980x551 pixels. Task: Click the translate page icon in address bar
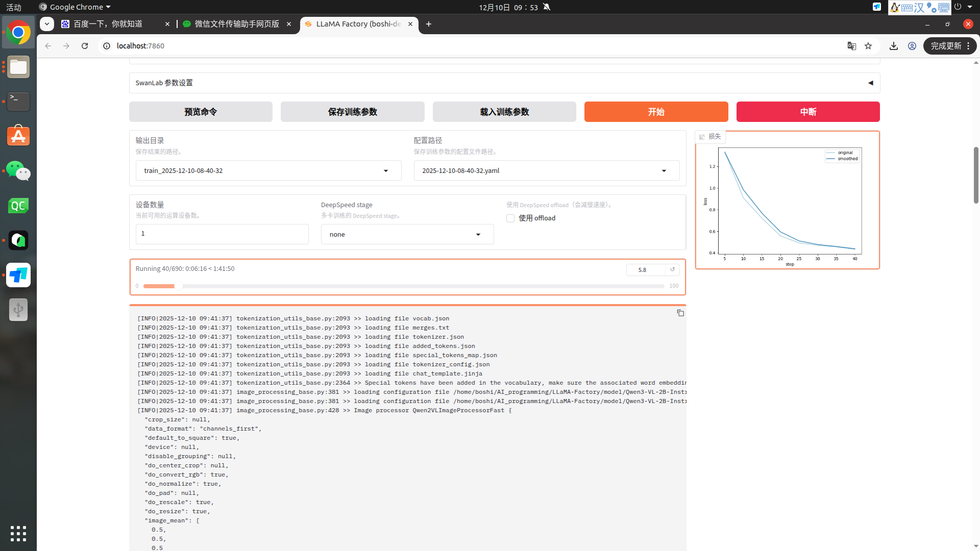pos(851,46)
